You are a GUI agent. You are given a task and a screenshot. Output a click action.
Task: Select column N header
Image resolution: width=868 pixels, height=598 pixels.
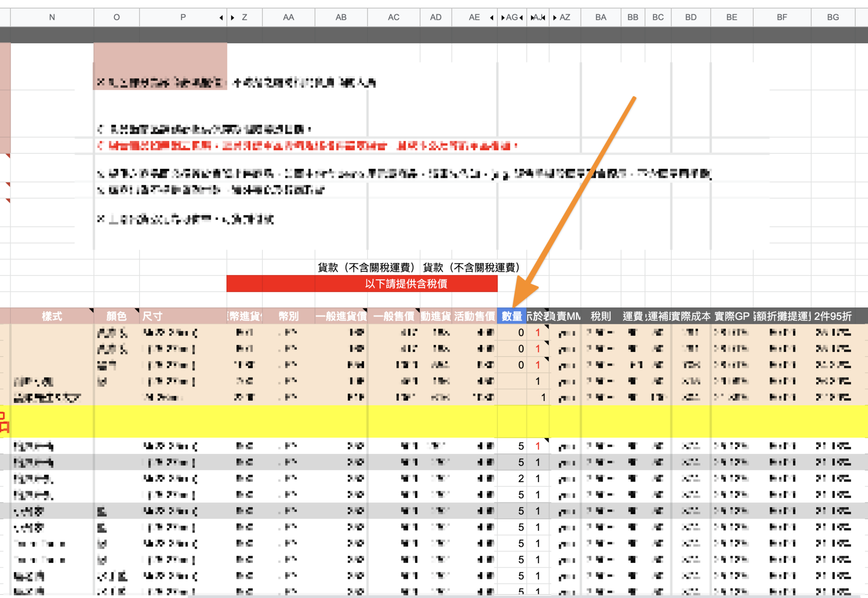(52, 18)
